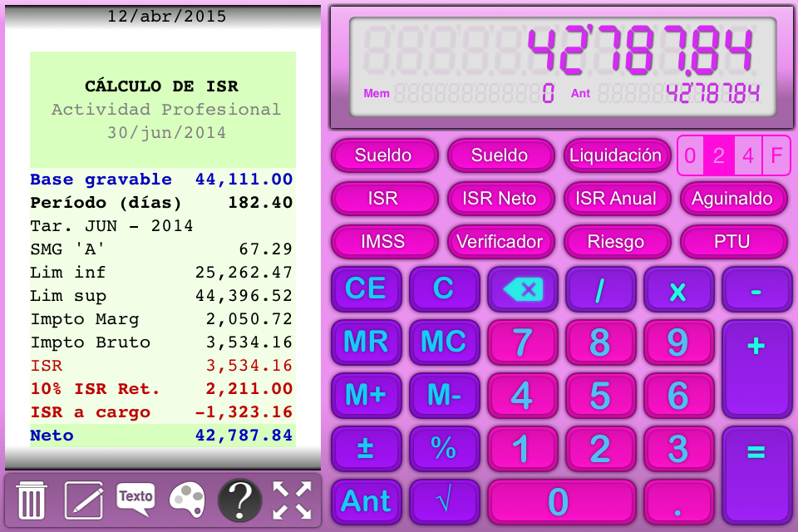Select 0 decimal places
The image size is (798, 532).
click(690, 155)
